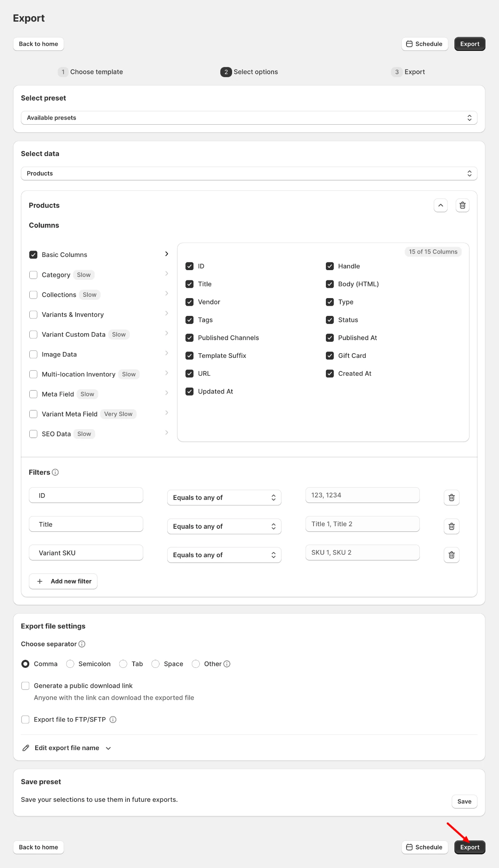This screenshot has width=499, height=868.
Task: Show info next to Other separator option
Action: [x=227, y=664]
